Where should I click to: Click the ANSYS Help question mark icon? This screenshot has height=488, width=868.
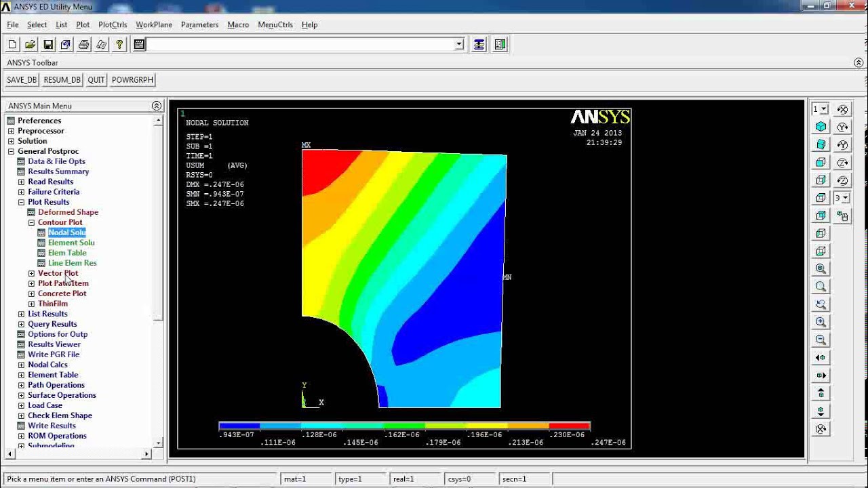pos(119,45)
